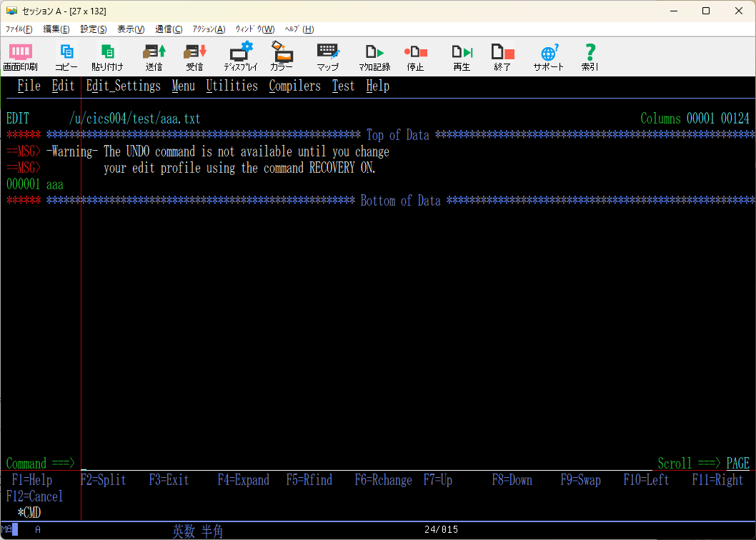Open the マップ keyboard map icon
Viewport: 756px width, 540px height.
pyautogui.click(x=328, y=57)
